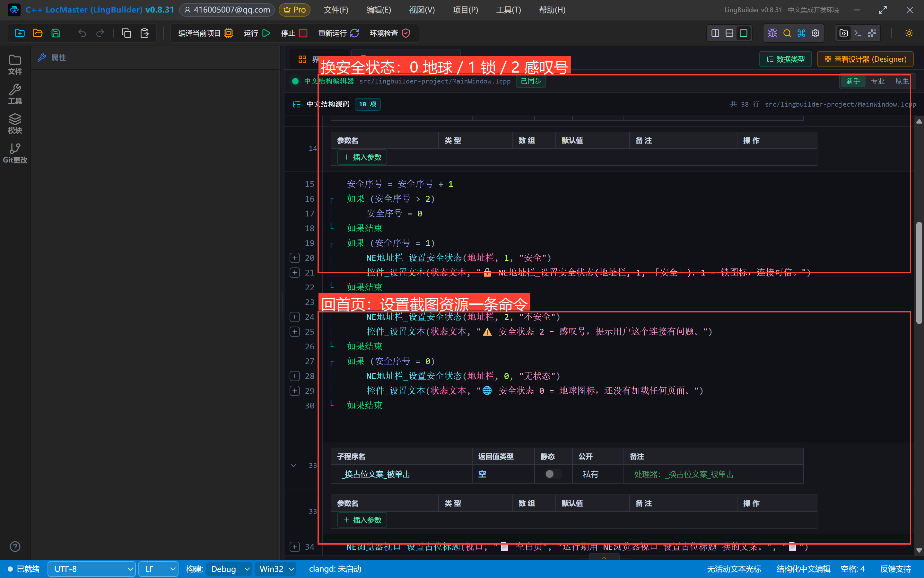924x578 pixels.
Task: Open the 工具(T) menu
Action: [508, 10]
